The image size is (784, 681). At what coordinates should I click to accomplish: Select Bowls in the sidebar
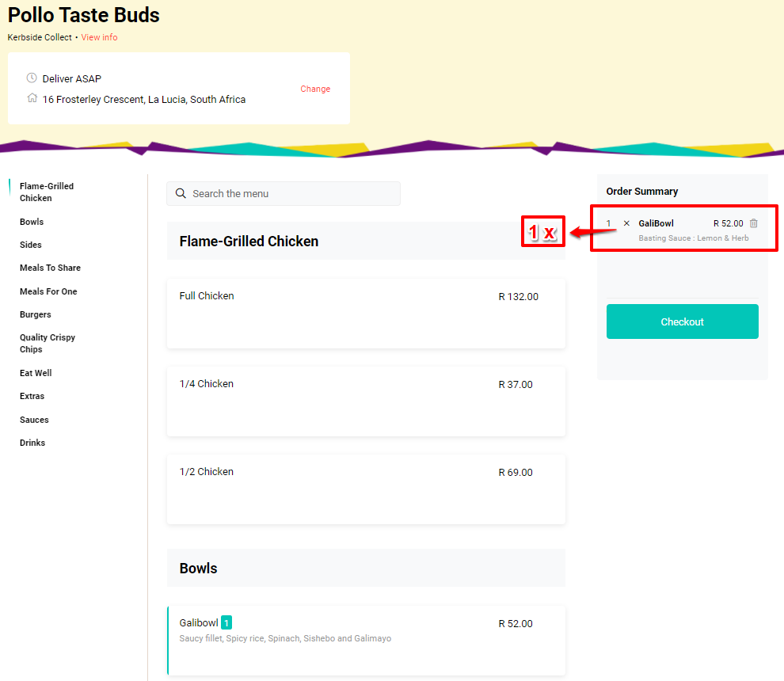coord(32,222)
